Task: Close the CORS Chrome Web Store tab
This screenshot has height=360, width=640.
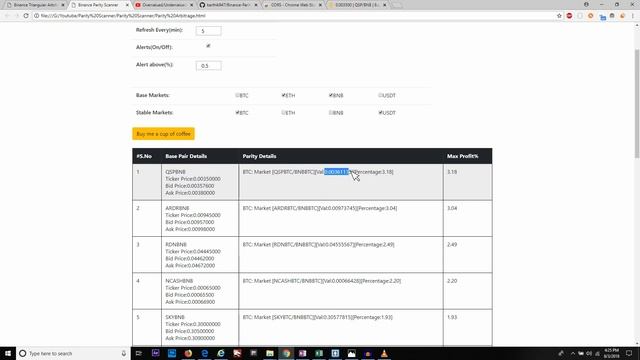Action: click(x=320, y=5)
